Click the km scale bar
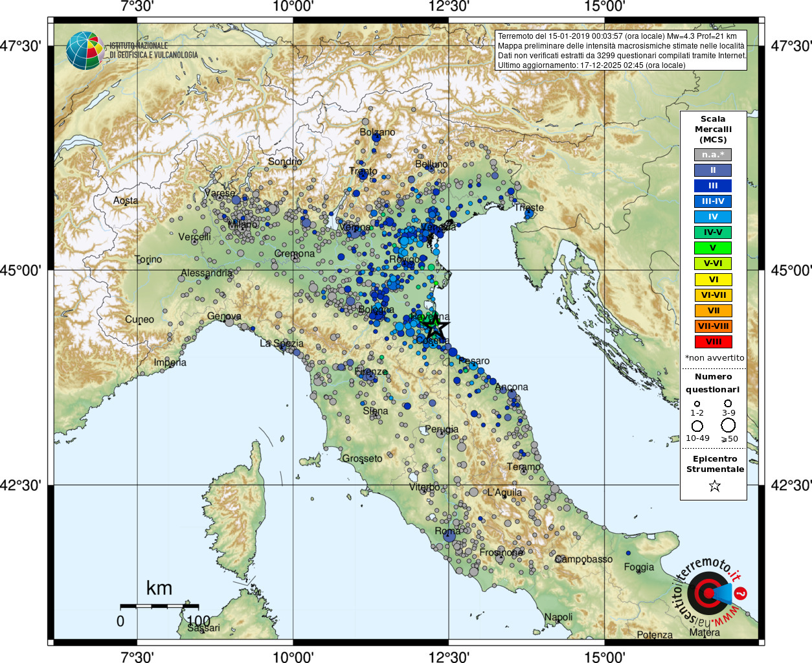 point(160,606)
